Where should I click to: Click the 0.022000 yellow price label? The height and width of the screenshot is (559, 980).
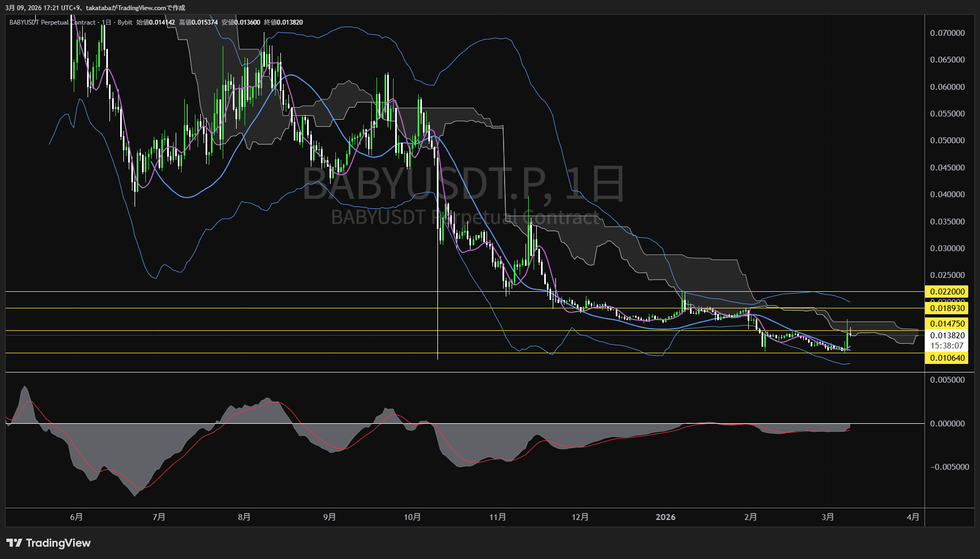[x=947, y=291]
